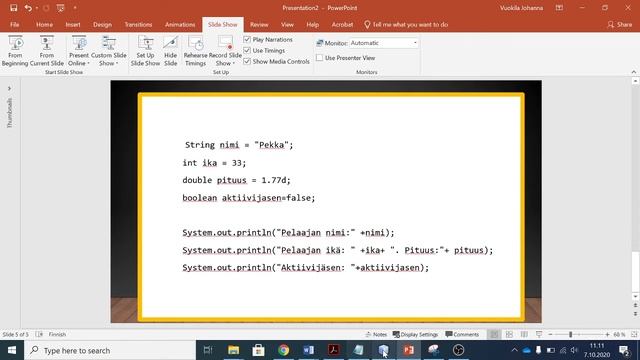Viewport: 640px width, 360px height.
Task: Click Fit slide to window icon
Action: [x=634, y=334]
